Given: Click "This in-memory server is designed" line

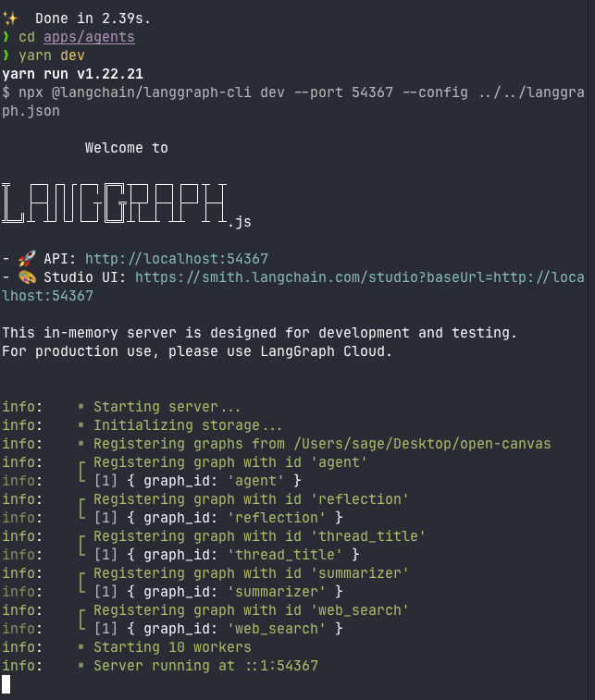Looking at the screenshot, I should (x=259, y=333).
